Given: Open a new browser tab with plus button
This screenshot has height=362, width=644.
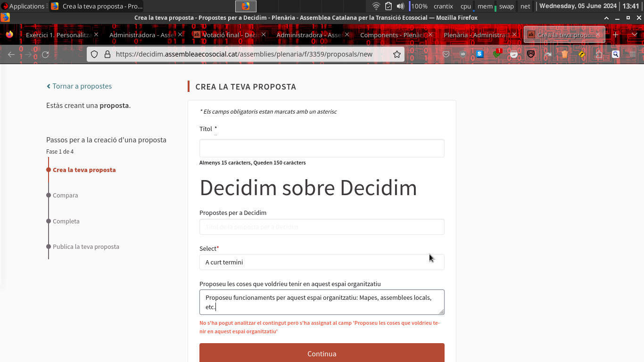Looking at the screenshot, I should [615, 35].
